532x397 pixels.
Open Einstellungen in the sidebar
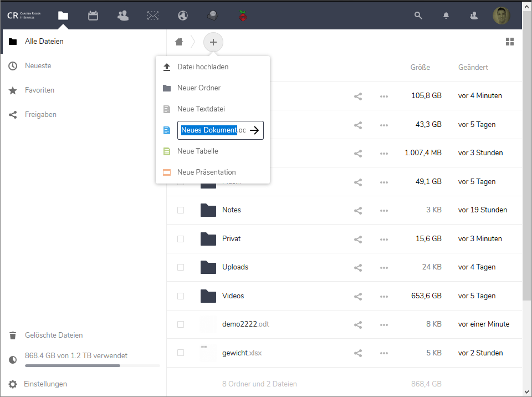click(45, 384)
